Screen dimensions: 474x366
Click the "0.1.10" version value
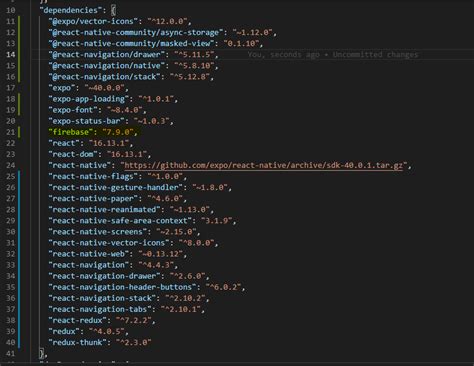pyautogui.click(x=242, y=43)
